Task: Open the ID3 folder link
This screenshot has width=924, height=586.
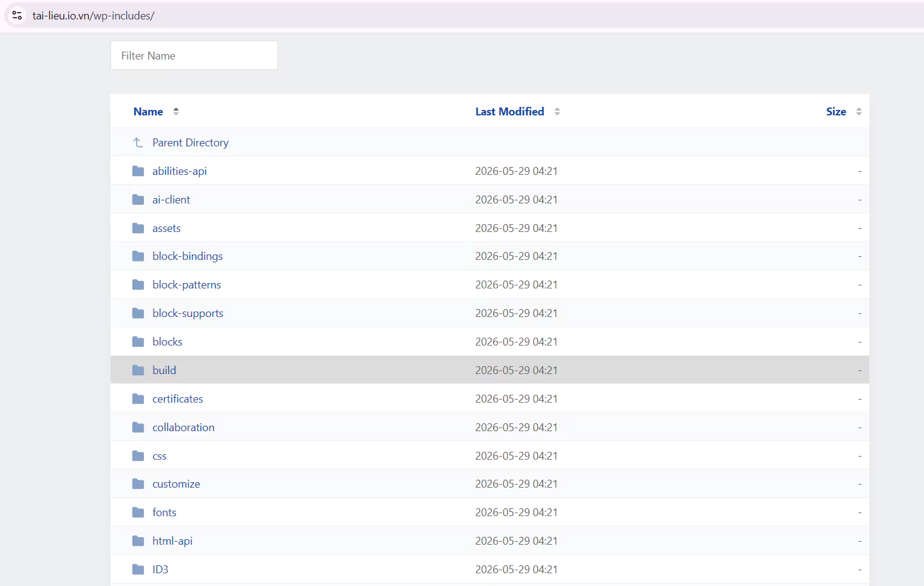Action: [160, 570]
